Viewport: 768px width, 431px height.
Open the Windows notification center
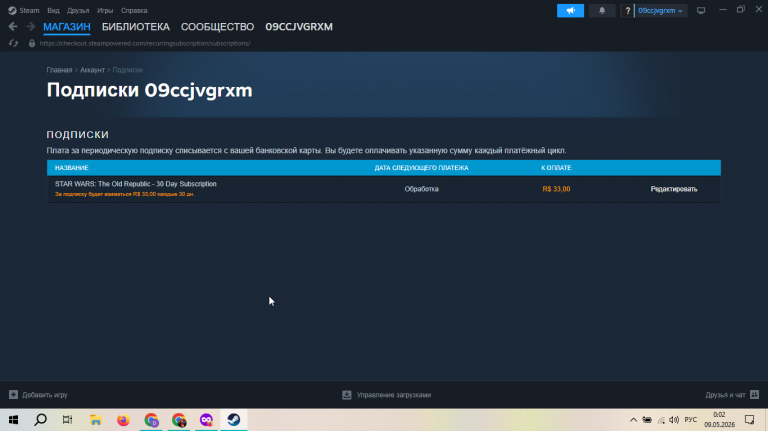[749, 420]
